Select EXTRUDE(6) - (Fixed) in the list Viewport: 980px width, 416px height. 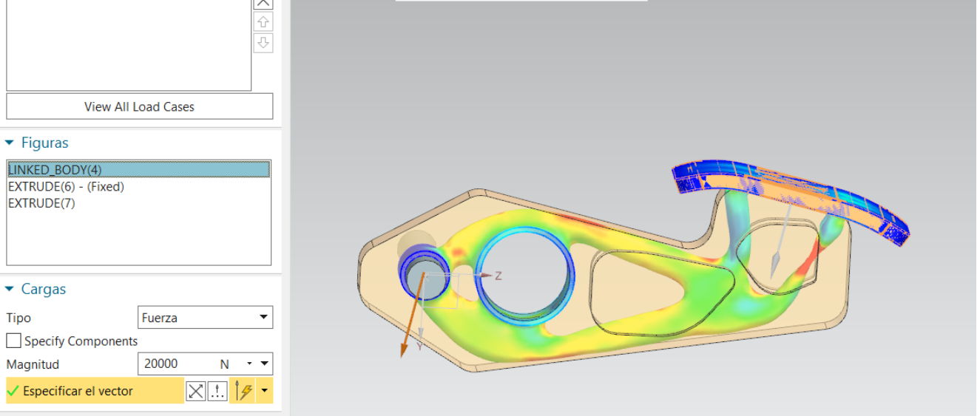(x=66, y=187)
